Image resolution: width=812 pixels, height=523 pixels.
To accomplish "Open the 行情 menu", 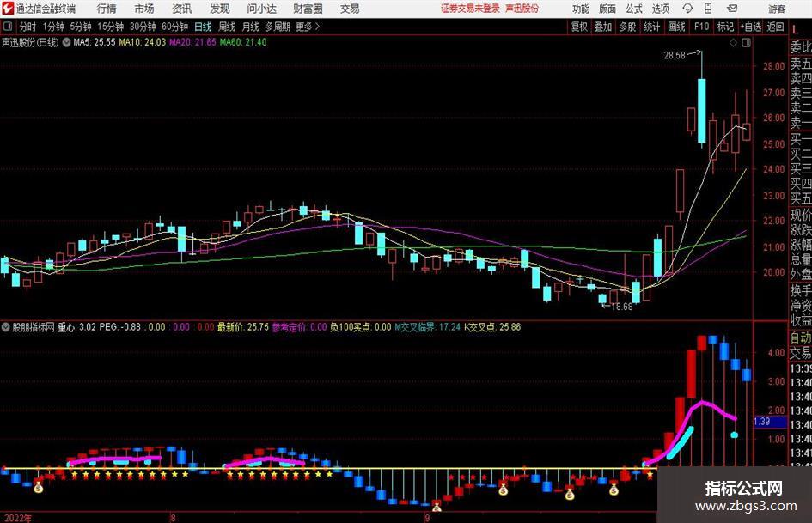I will point(107,9).
